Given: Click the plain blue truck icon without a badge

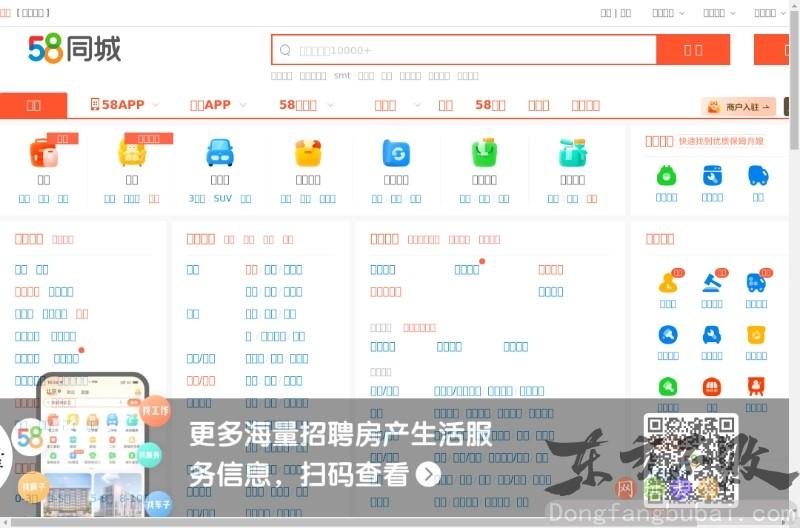Looking at the screenshot, I should 758,176.
